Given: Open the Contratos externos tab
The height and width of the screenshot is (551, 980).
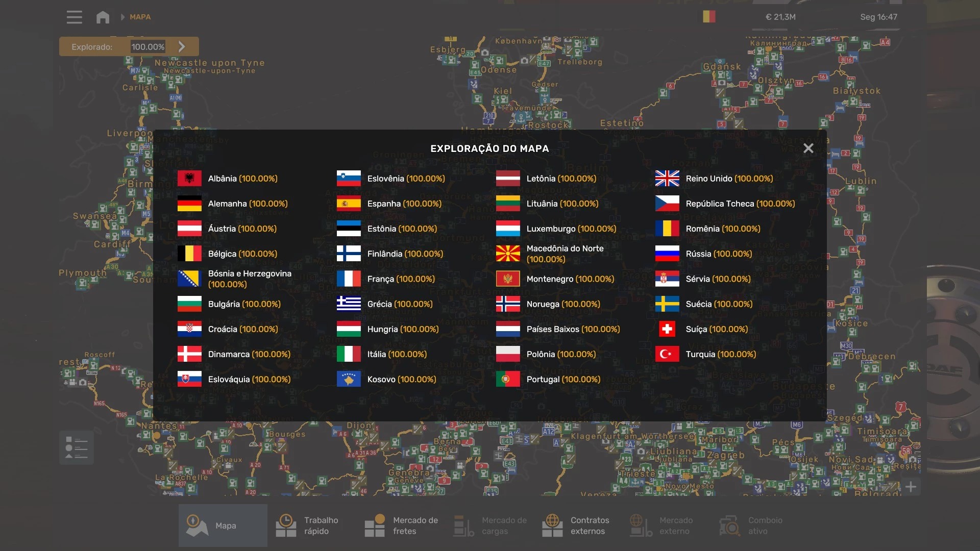Looking at the screenshot, I should tap(578, 525).
